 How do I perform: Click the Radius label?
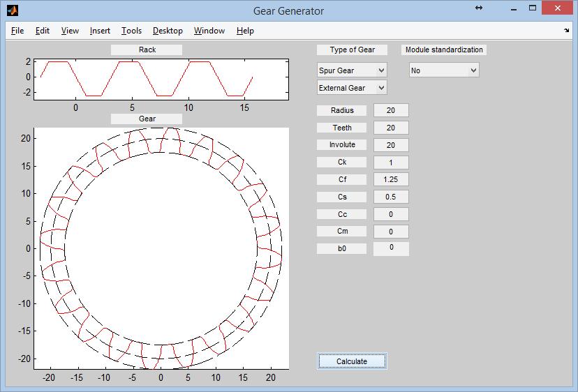(x=342, y=110)
